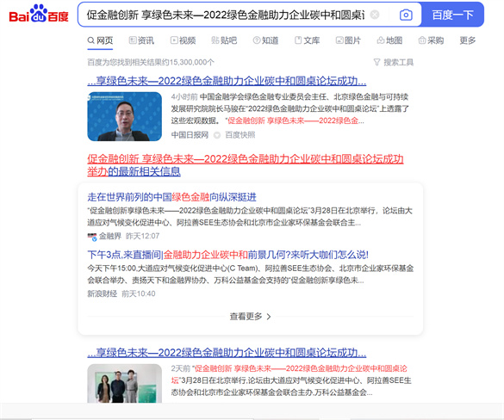Image resolution: width=504 pixels, height=420 pixels.
Task: Clear the search box text
Action: click(375, 15)
